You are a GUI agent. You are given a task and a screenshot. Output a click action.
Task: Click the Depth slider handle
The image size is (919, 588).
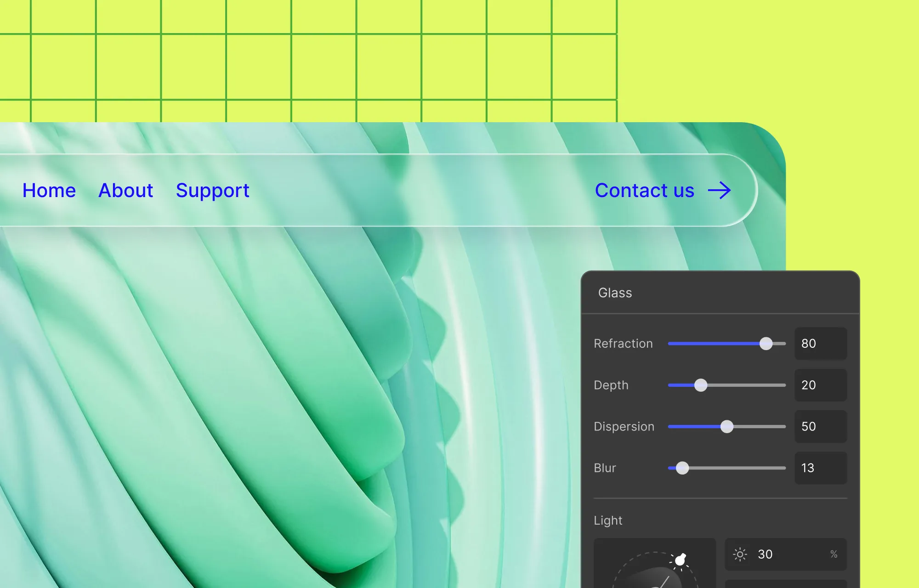click(x=701, y=385)
